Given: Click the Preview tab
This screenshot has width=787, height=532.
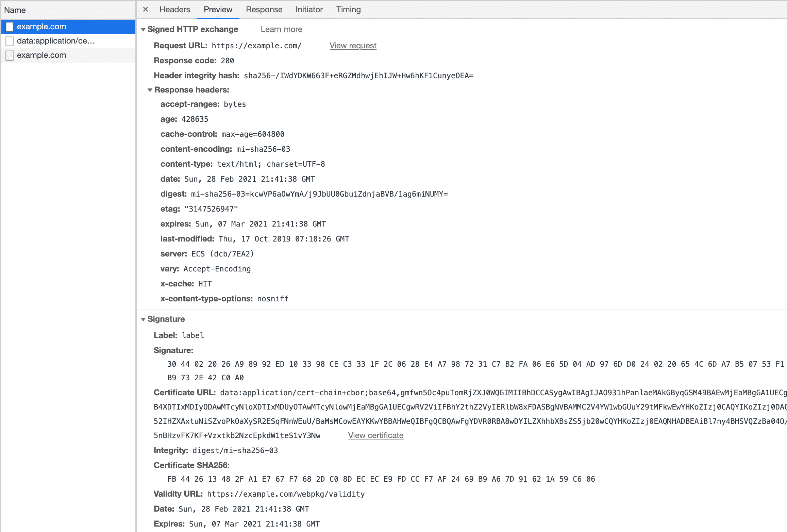Looking at the screenshot, I should pyautogui.click(x=218, y=10).
